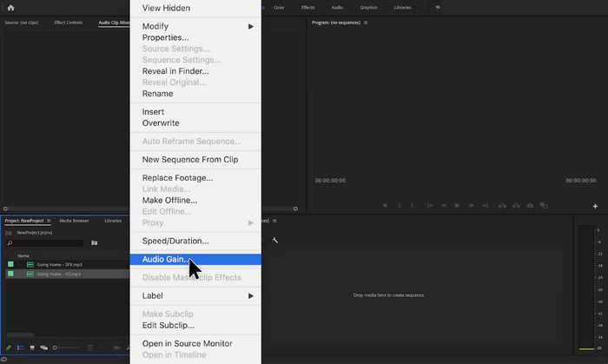Play the Program monitor

[458, 205]
